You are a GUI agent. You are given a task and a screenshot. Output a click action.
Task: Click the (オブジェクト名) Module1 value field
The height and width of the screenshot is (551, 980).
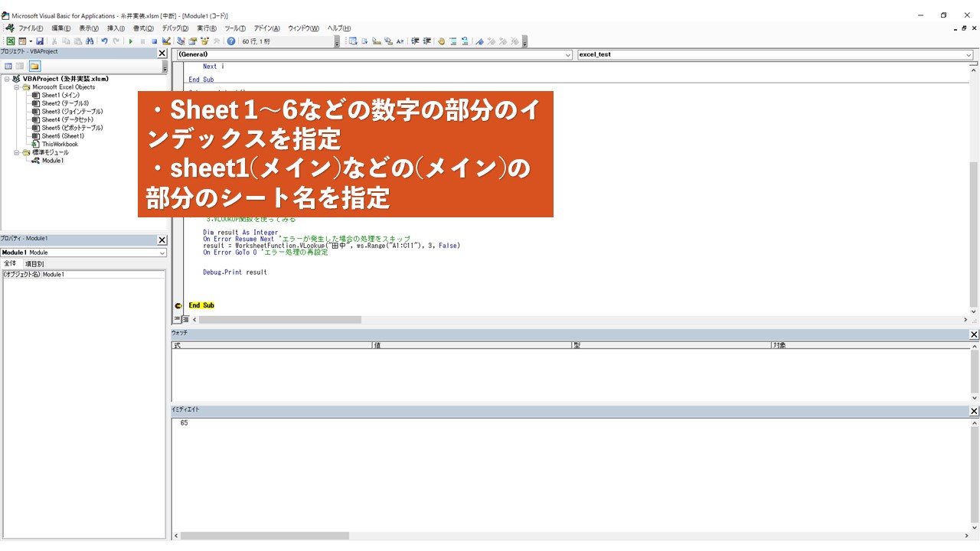[x=103, y=274]
